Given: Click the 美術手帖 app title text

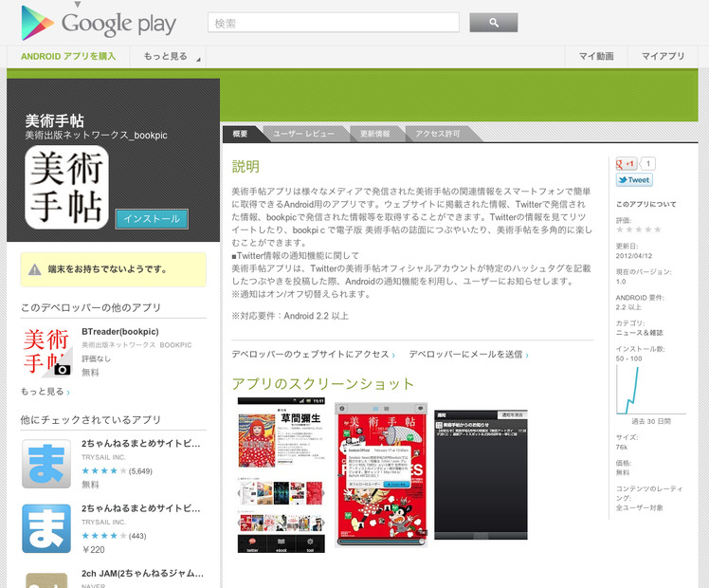Looking at the screenshot, I should pyautogui.click(x=54, y=120).
